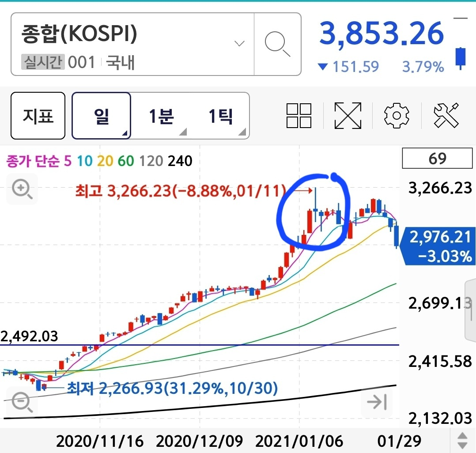Tap the 2,132.03 price axis label
The image size is (476, 453).
click(440, 418)
